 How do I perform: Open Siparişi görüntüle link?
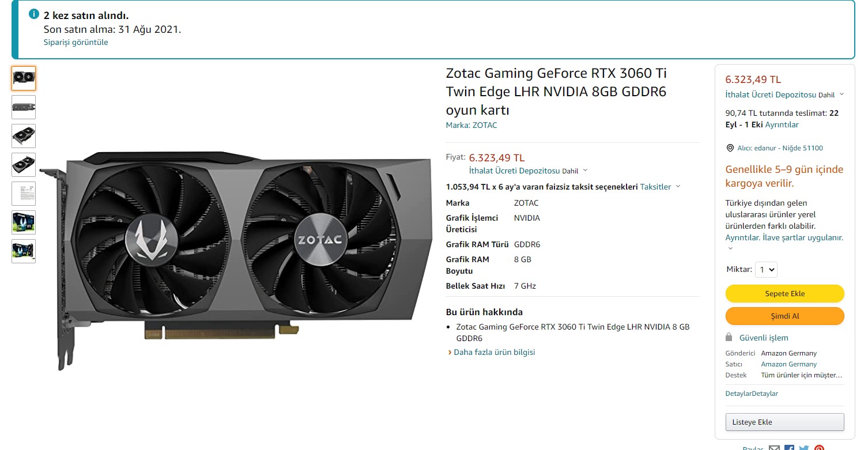click(x=76, y=42)
